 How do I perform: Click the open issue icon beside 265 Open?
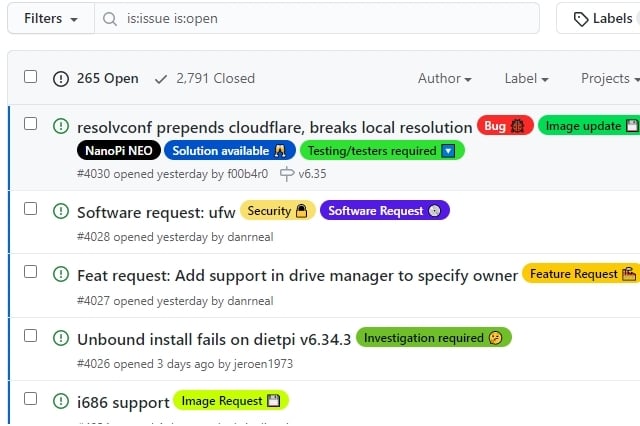[x=61, y=78]
